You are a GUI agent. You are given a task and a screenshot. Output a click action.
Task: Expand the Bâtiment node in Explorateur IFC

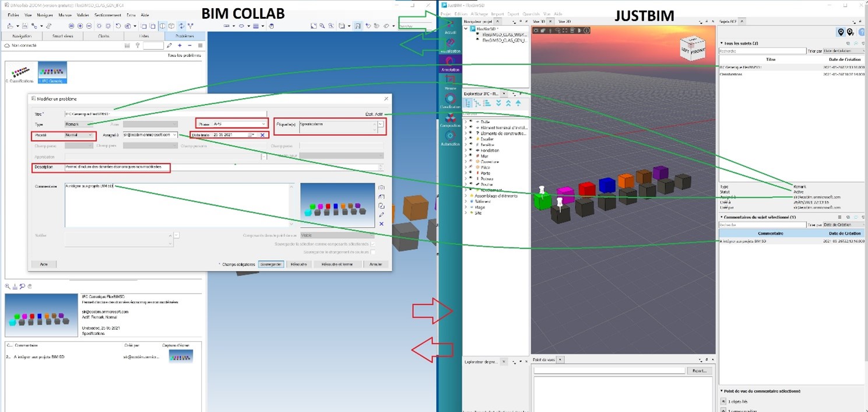[465, 201]
